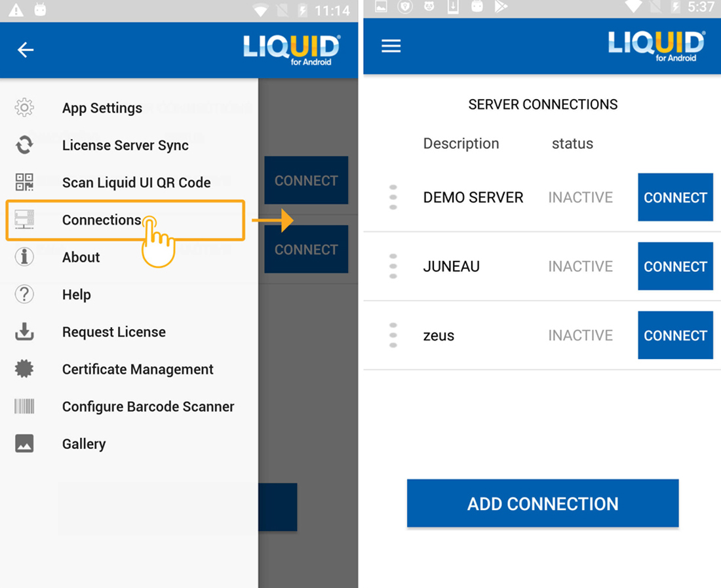Viewport: 721px width, 588px height.
Task: Tap the back arrow in the header
Action: [x=26, y=50]
